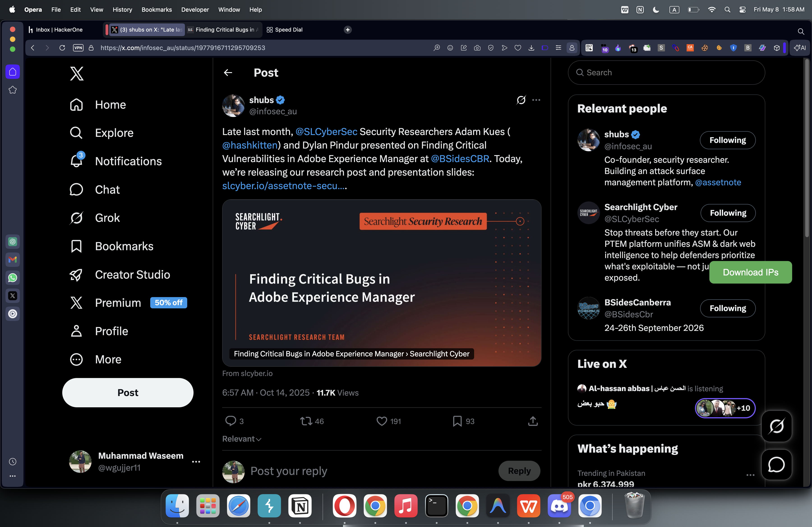
Task: Open the trending item options menu
Action: (750, 475)
